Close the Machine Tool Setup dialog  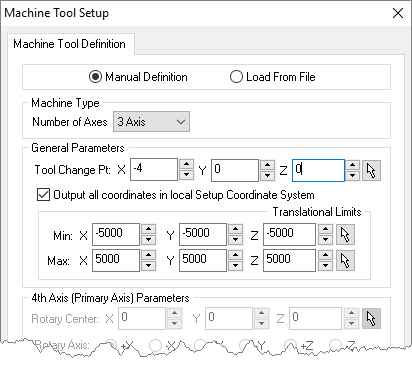pyautogui.click(x=398, y=14)
